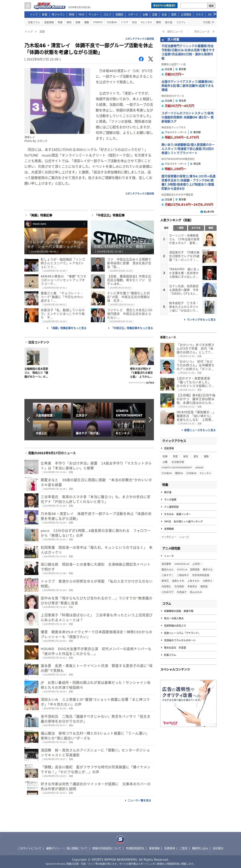Select the 最新 ranking tab
The width and height of the screenshot is (241, 868).
coord(166,228)
